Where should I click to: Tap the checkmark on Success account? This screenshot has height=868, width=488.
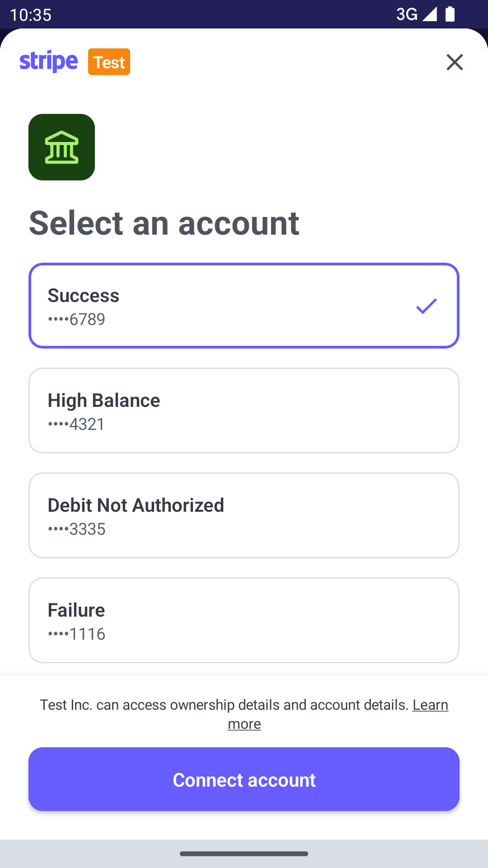tap(426, 306)
